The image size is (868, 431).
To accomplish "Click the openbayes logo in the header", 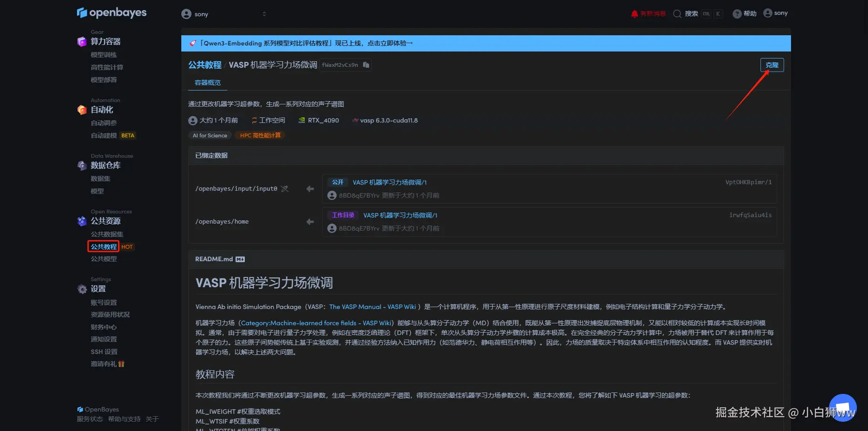I will pos(112,13).
